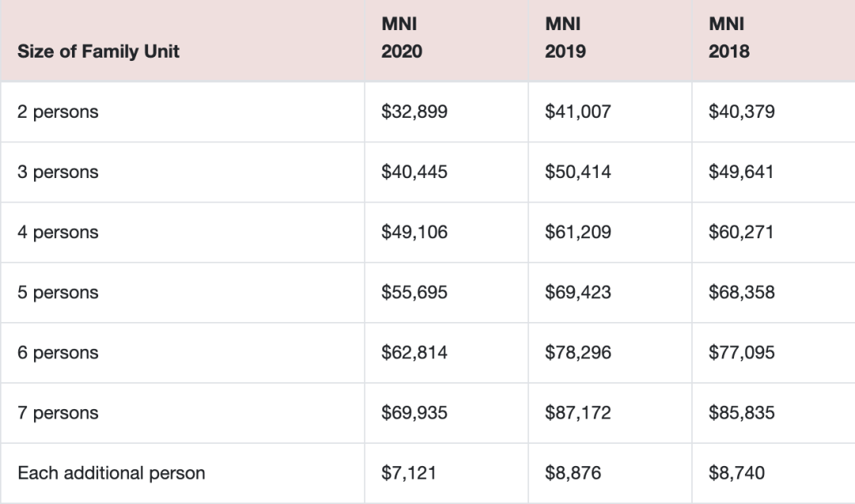Viewport: 855px width, 504px height.
Task: Click the Size of Family Unit header
Action: 98,51
